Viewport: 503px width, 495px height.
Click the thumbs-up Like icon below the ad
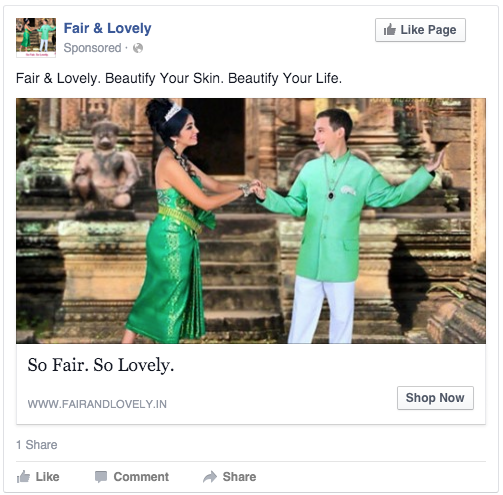pyautogui.click(x=23, y=476)
